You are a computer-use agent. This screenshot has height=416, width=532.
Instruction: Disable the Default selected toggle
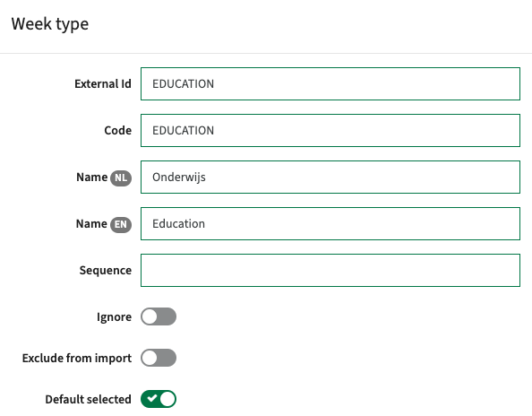(x=159, y=399)
